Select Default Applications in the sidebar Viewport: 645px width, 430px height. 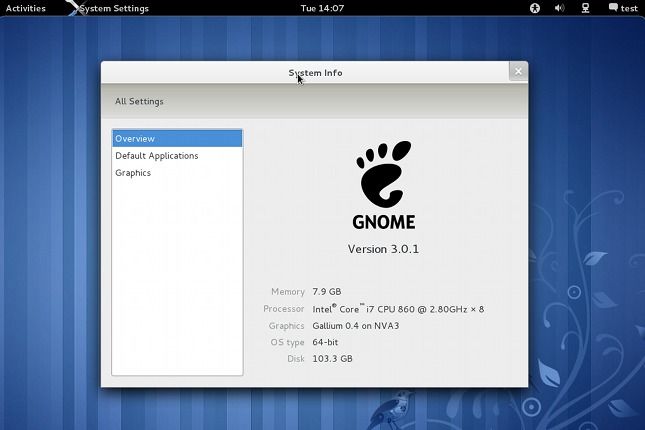[x=177, y=156]
